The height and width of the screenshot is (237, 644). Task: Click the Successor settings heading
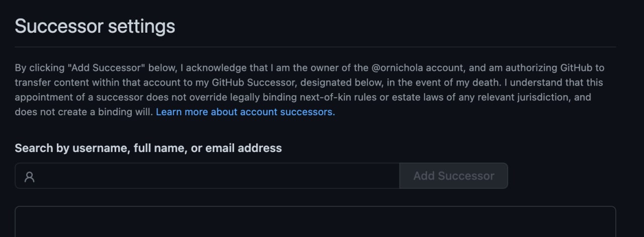pos(95,26)
